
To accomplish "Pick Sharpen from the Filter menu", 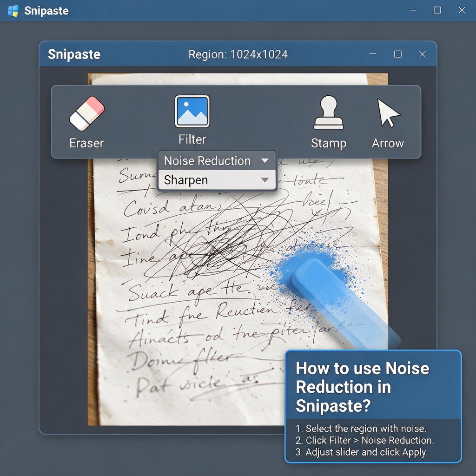I will 217,180.
